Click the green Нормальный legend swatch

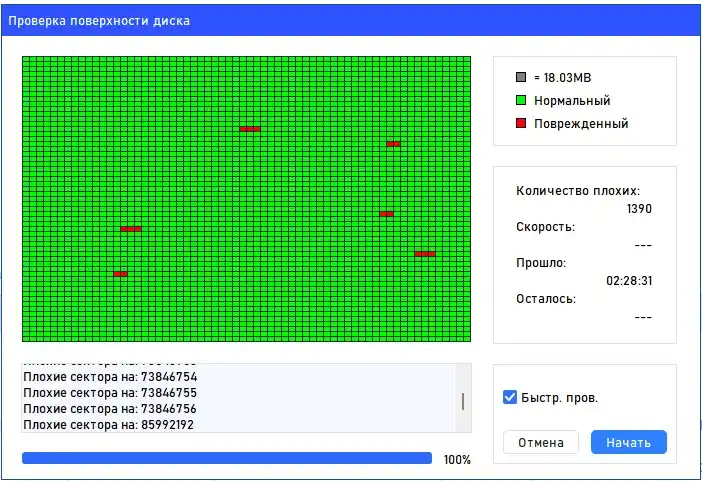pos(521,100)
